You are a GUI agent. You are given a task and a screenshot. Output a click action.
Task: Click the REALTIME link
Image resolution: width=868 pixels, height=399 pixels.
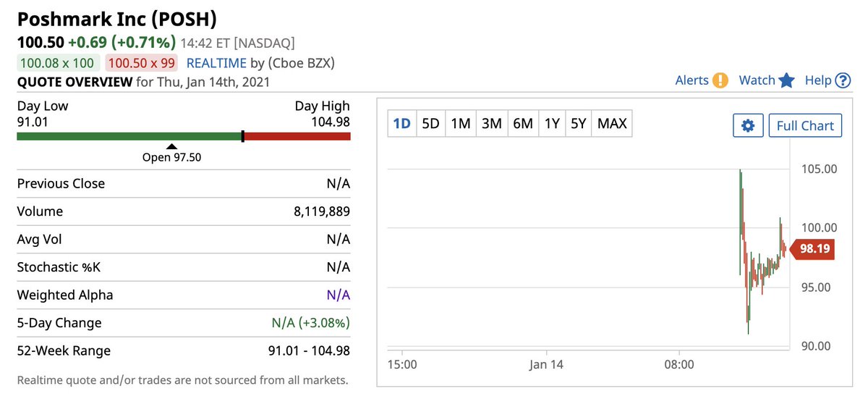[x=216, y=63]
